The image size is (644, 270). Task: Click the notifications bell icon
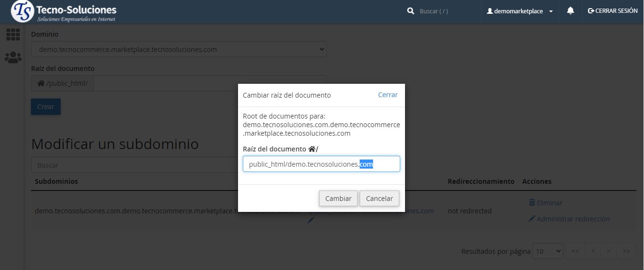[x=570, y=11]
